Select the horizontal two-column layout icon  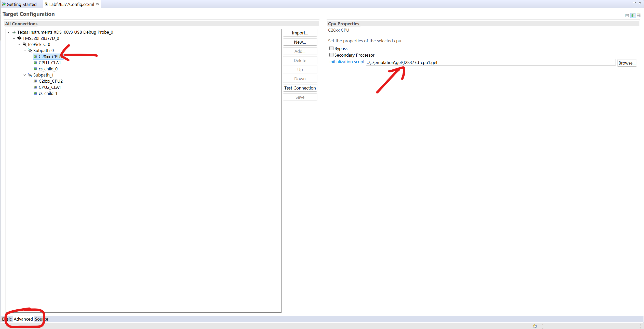point(633,16)
